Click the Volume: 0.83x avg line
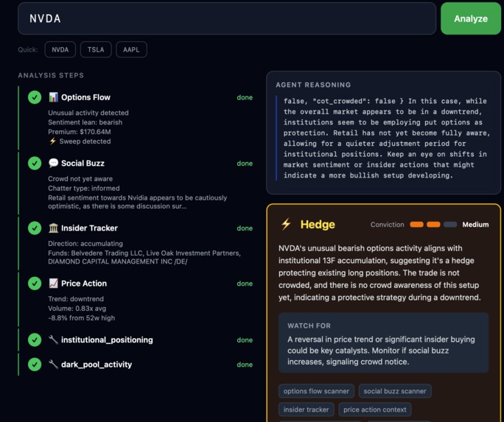This screenshot has width=504, height=422. 77,309
